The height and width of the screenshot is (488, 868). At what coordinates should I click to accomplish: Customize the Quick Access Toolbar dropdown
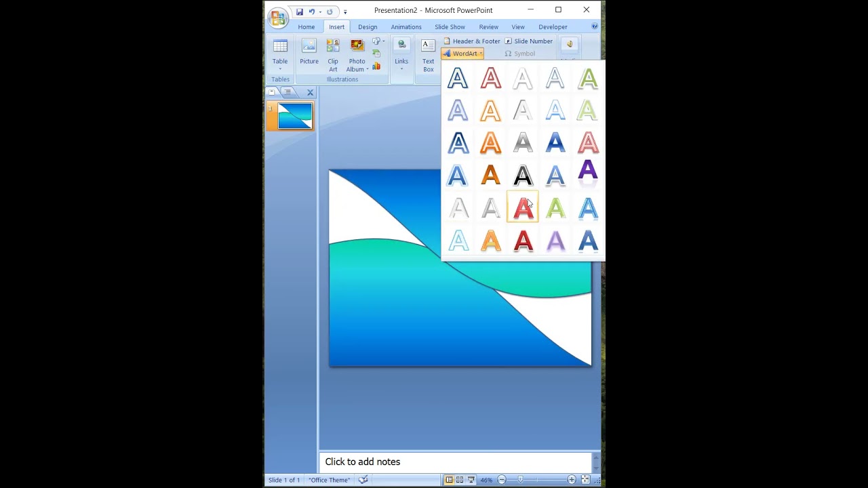point(345,12)
